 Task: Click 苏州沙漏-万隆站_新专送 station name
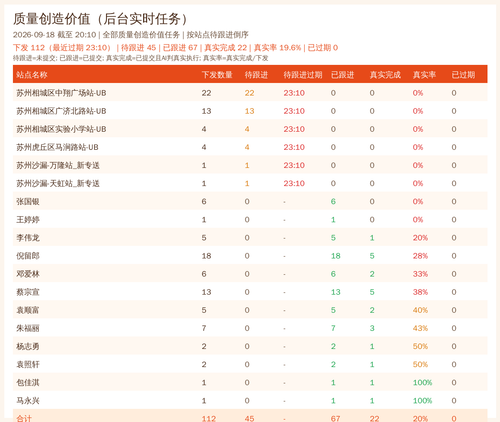click(58, 165)
